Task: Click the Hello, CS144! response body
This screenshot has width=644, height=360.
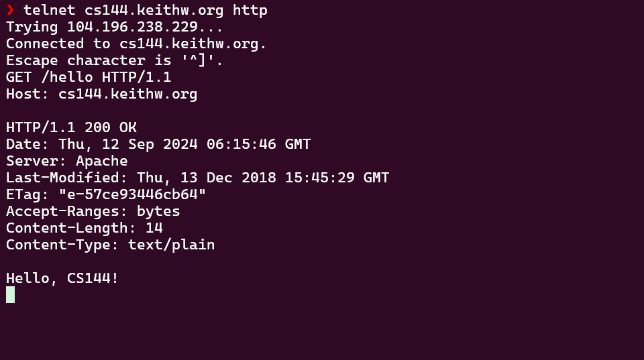Action: pos(62,278)
